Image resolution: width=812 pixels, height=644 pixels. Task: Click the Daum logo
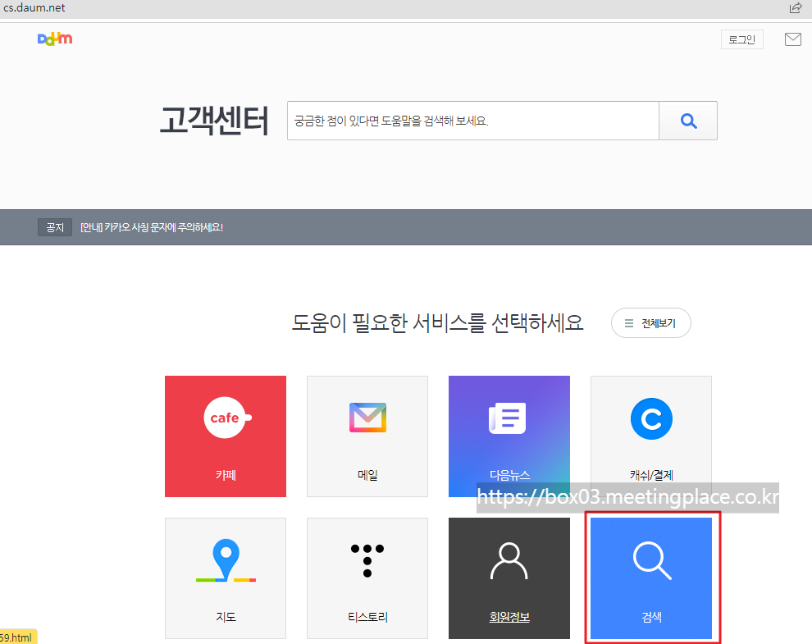pyautogui.click(x=55, y=39)
